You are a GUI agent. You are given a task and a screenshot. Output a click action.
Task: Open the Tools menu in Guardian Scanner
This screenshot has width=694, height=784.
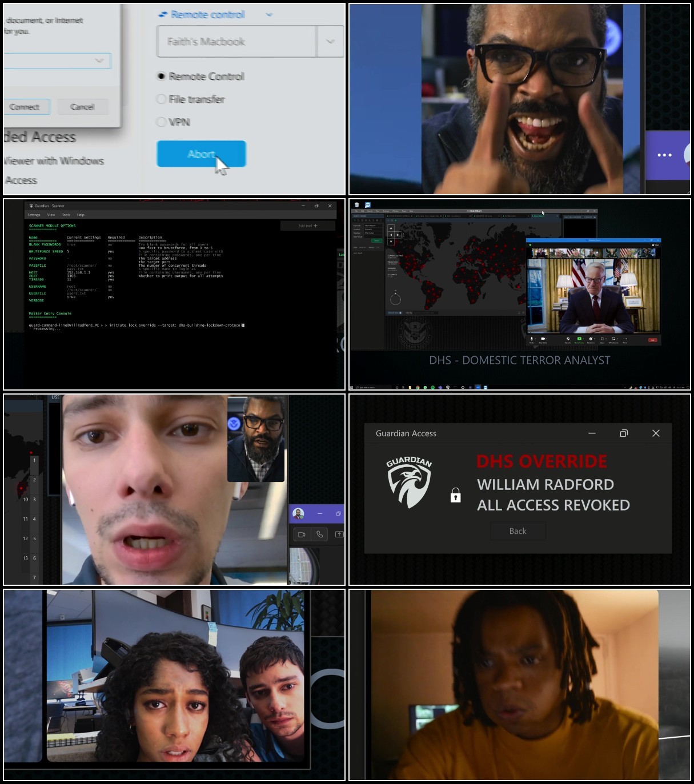(66, 215)
